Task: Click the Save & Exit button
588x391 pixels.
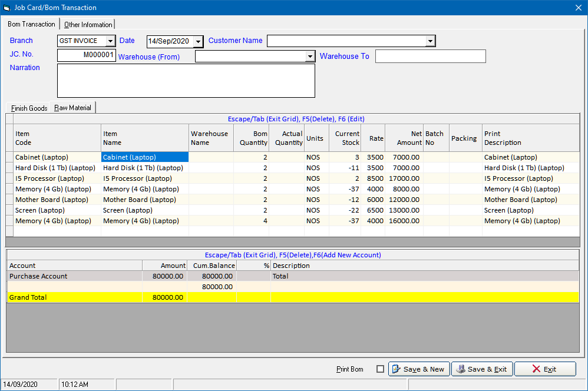Action: (x=482, y=369)
